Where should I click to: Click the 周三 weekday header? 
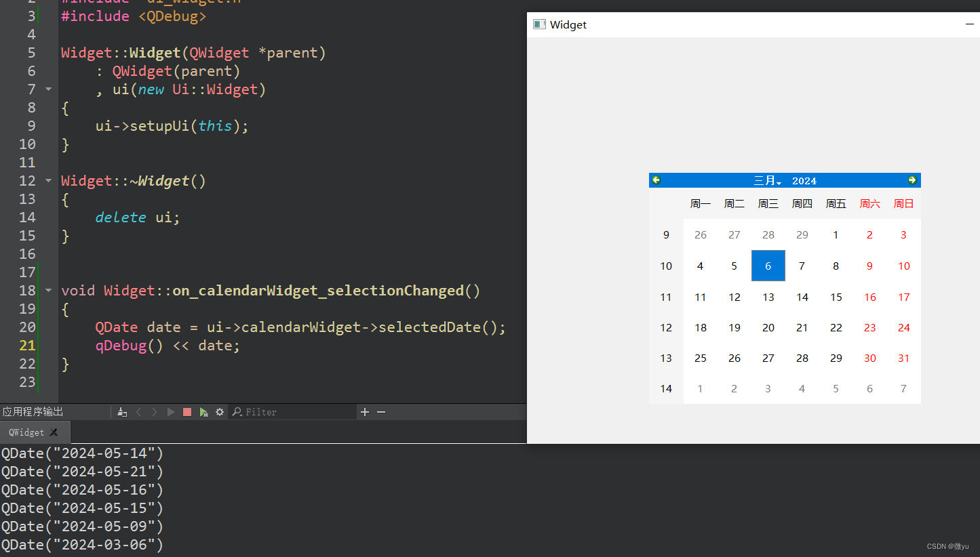click(768, 203)
